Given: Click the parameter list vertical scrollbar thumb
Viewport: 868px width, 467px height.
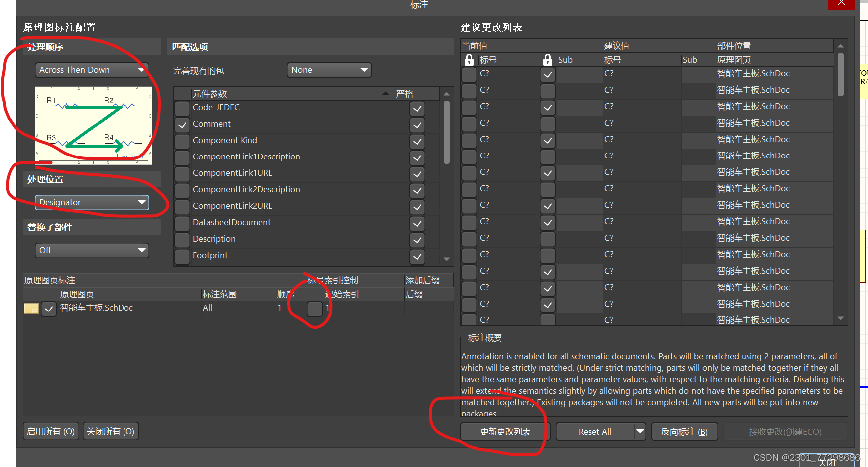Looking at the screenshot, I should (x=447, y=132).
